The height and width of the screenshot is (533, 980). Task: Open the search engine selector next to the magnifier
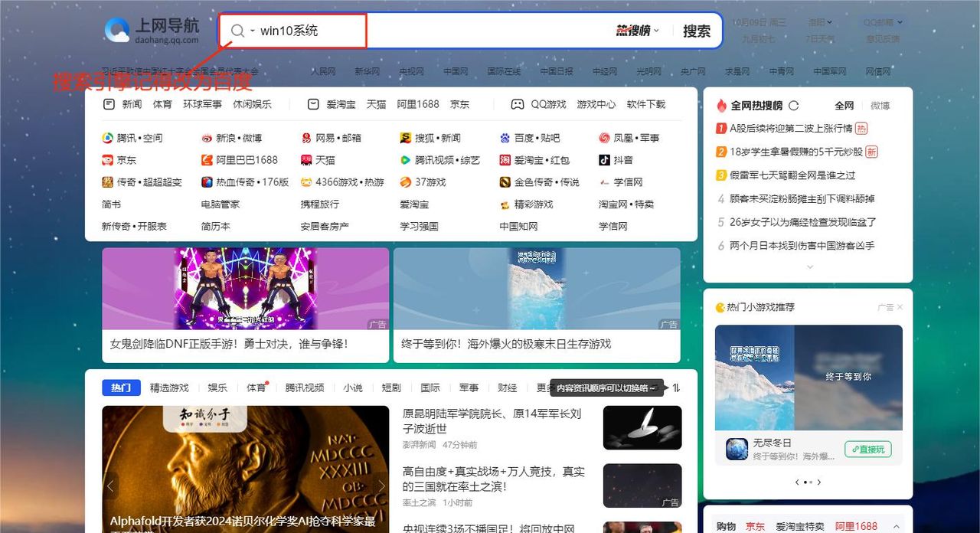[x=253, y=31]
